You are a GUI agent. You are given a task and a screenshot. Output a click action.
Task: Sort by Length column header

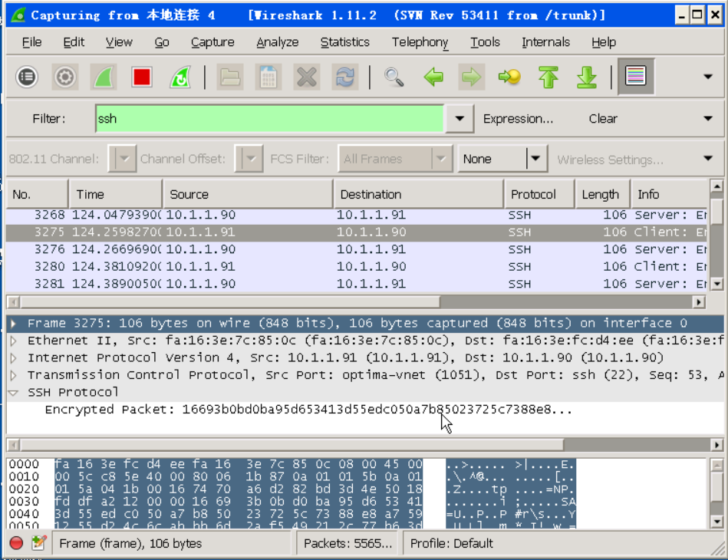coord(603,194)
